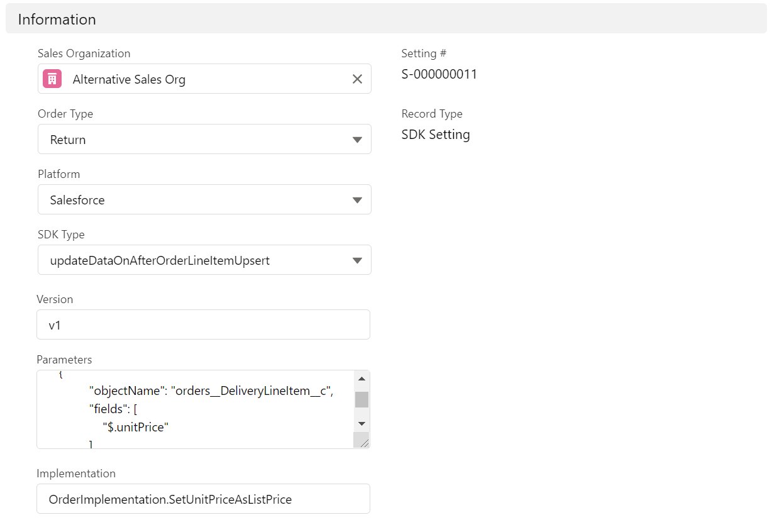
Task: Click into the Implementation text field
Action: pyautogui.click(x=203, y=499)
